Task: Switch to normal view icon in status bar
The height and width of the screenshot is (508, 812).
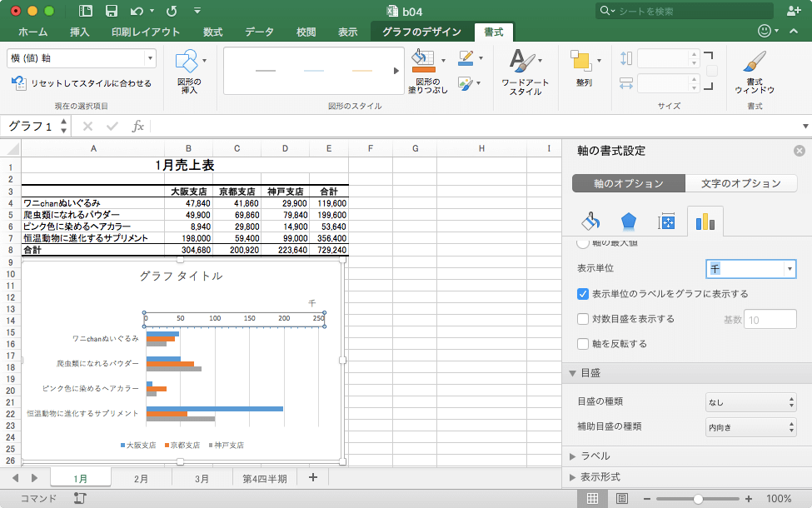Action: 592,499
